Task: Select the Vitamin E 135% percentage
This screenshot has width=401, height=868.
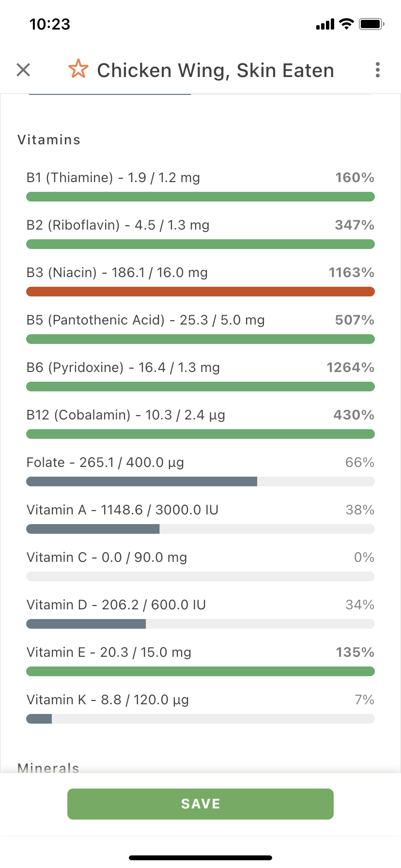Action: click(355, 652)
